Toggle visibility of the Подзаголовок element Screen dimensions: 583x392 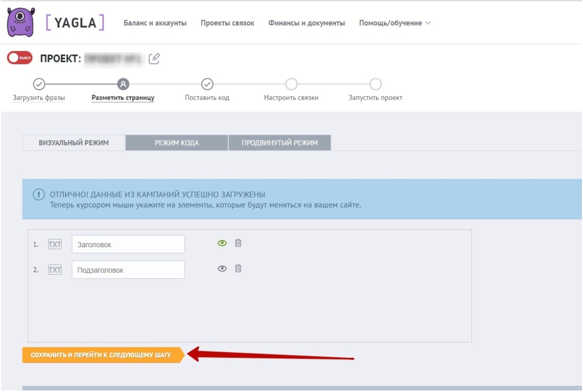pos(222,268)
